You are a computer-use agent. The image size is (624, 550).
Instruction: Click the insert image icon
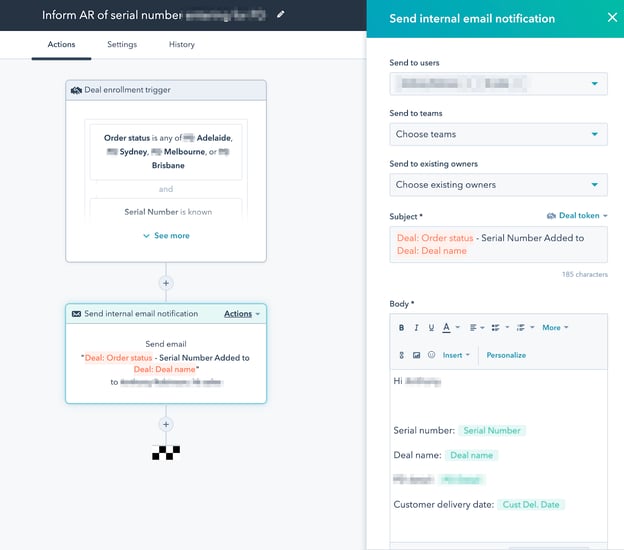coord(416,355)
